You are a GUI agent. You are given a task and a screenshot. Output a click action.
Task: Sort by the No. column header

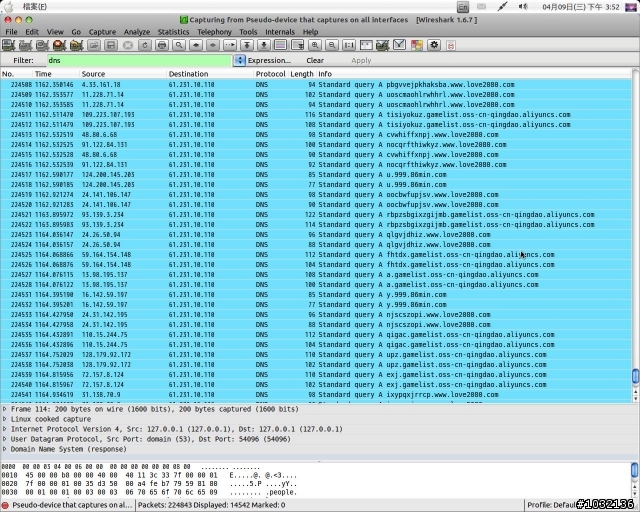tap(16, 74)
